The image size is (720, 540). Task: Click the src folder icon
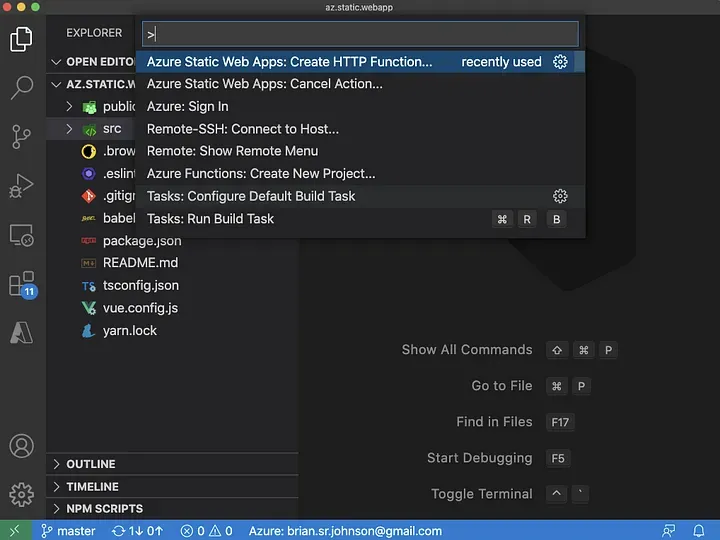[x=89, y=130]
